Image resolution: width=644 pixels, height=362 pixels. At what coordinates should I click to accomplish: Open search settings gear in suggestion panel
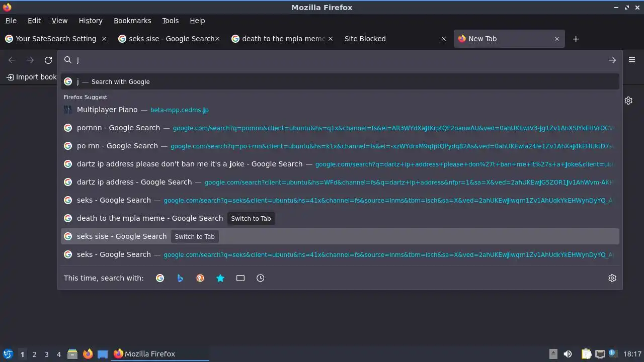[x=612, y=278]
